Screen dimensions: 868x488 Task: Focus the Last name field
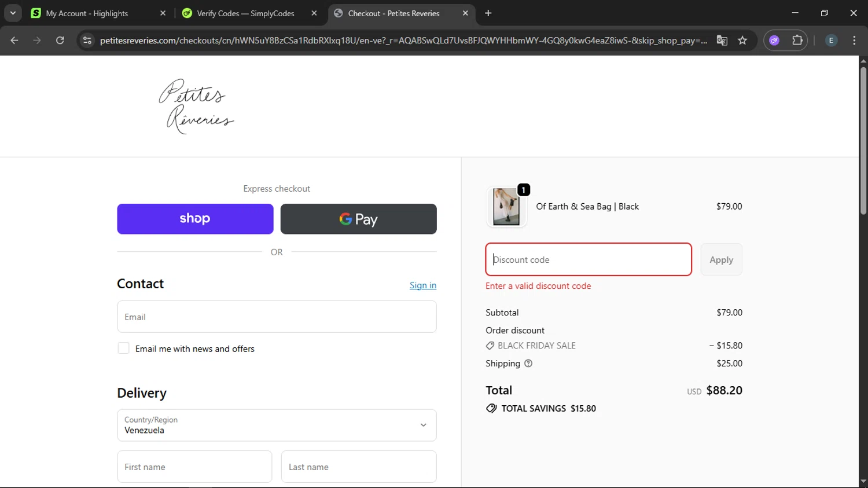(x=359, y=467)
